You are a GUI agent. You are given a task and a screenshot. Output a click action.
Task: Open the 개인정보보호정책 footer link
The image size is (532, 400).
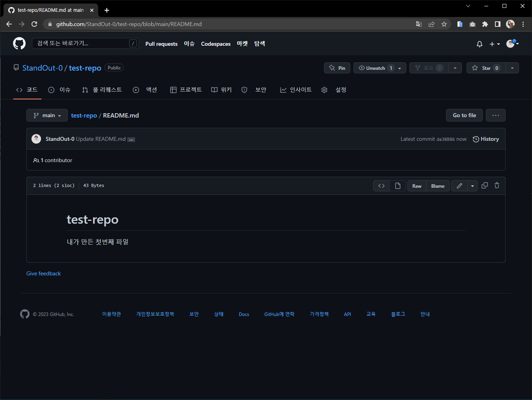155,314
